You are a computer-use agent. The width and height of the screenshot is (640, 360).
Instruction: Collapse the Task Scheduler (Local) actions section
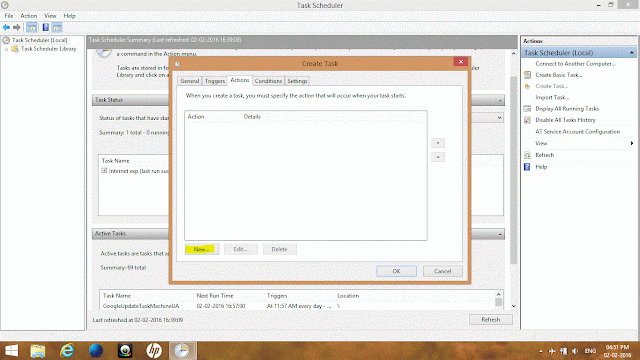click(x=631, y=53)
